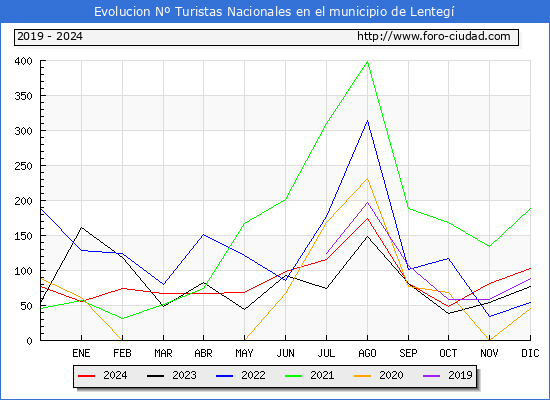This screenshot has width=550, height=400.
Task: Select the '2019' legend label
Action: coord(460,375)
